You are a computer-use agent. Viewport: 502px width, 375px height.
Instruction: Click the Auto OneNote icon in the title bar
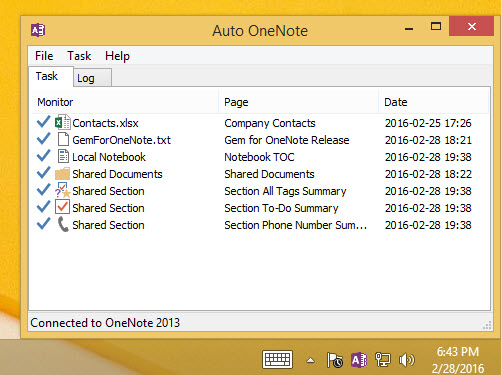click(x=38, y=30)
